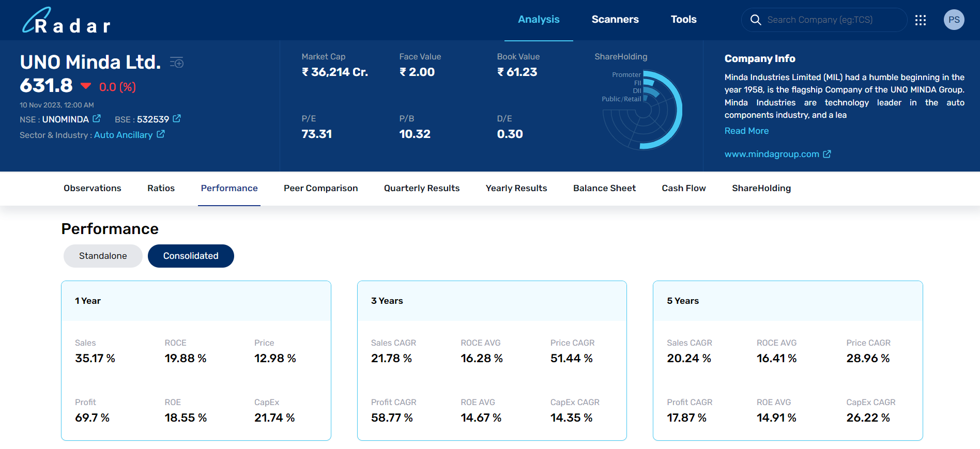The width and height of the screenshot is (980, 449).
Task: Open the Cash Flow tab
Action: coord(684,188)
